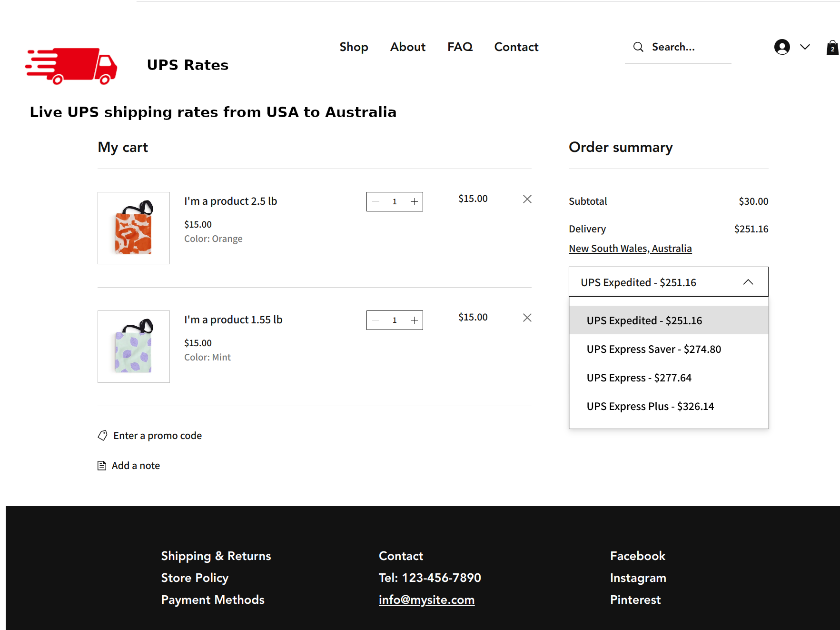Edit quantity field of the 2.5 lb product
840x630 pixels.
[x=395, y=201]
